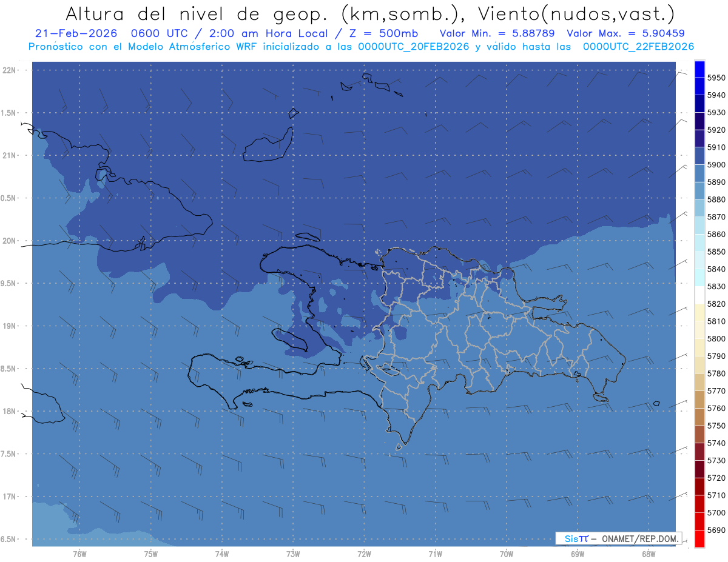Click the 1.5N latitude axis label
This screenshot has width=728, height=562.
pyautogui.click(x=9, y=113)
